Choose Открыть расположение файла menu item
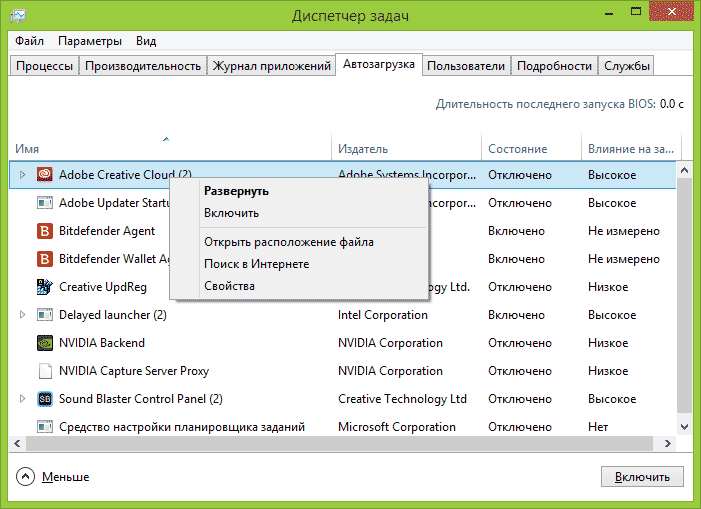Screen dimensions: 701x509 (x=300, y=242)
